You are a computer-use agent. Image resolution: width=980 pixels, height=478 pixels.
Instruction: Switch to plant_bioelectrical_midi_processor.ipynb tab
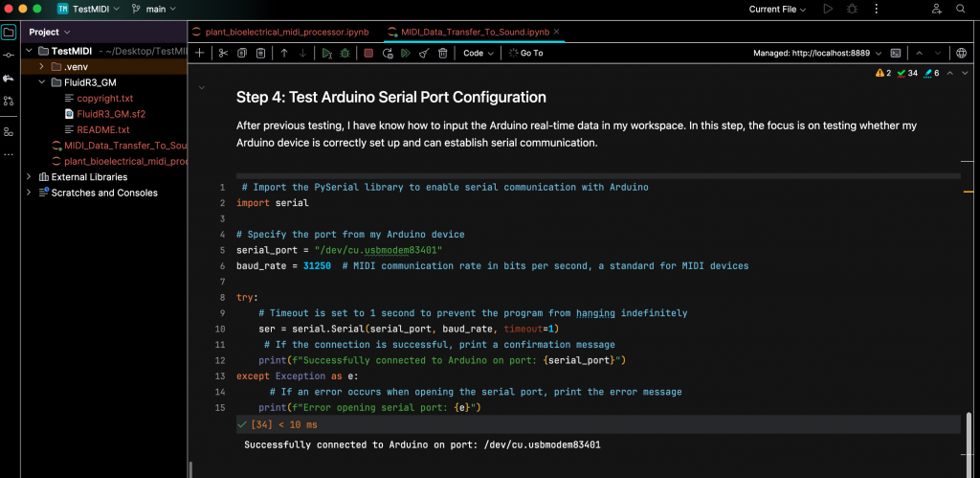point(286,32)
